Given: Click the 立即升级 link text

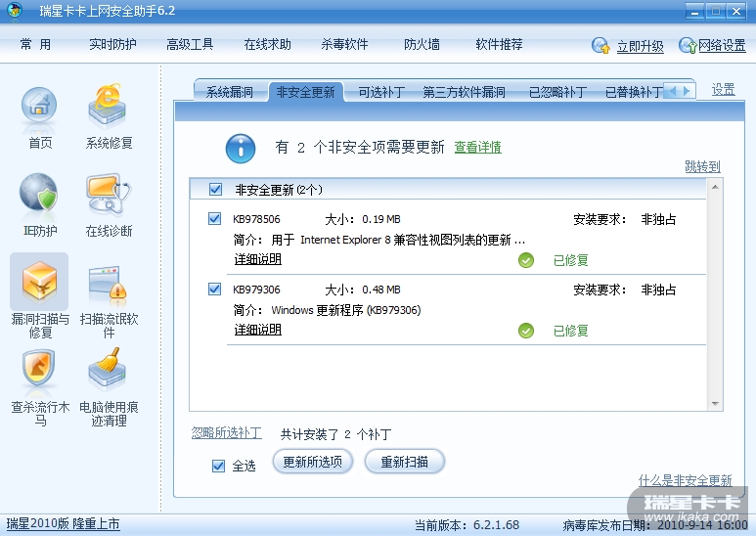Looking at the screenshot, I should pos(641,46).
